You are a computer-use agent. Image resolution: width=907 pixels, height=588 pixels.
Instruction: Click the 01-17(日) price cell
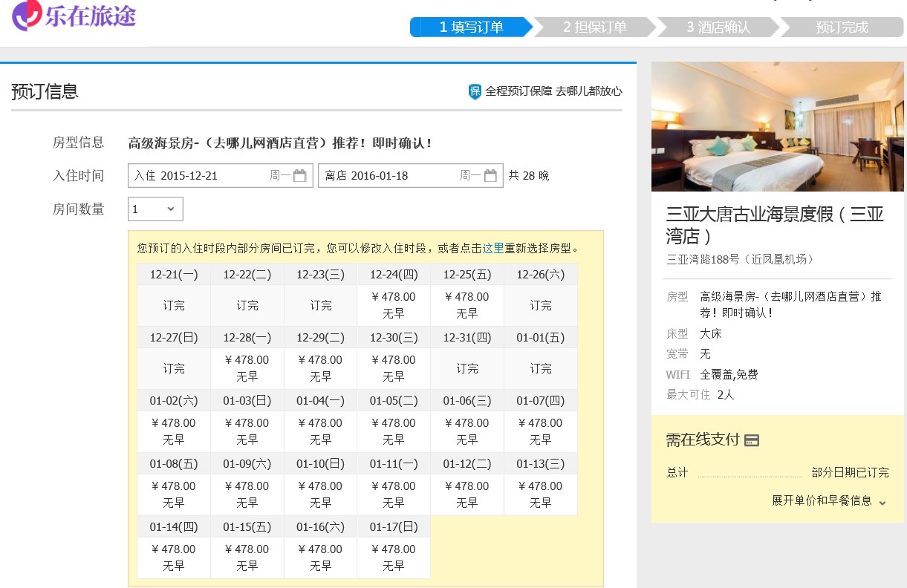tap(394, 558)
